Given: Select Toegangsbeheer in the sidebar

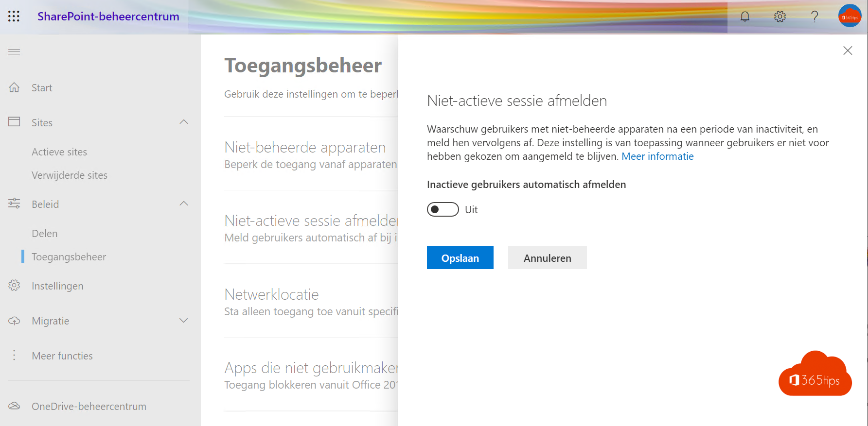Looking at the screenshot, I should coord(69,257).
